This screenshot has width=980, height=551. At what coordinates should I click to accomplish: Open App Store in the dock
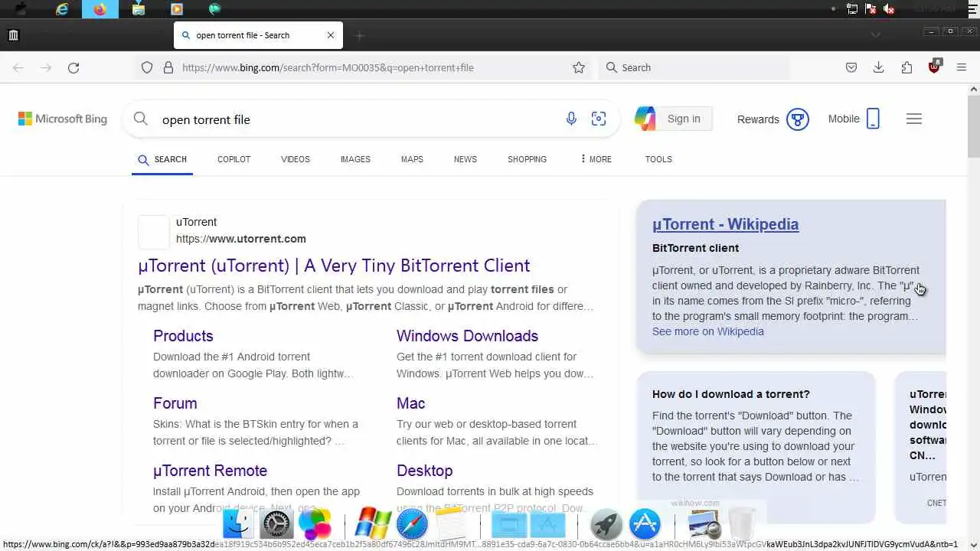(x=645, y=525)
